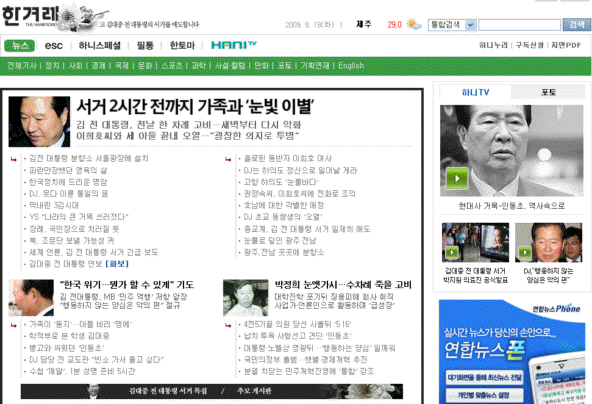This screenshot has width=592, height=404.
Task: Open article 광주,전남 곳곳에 분향소
Action: click(x=284, y=252)
